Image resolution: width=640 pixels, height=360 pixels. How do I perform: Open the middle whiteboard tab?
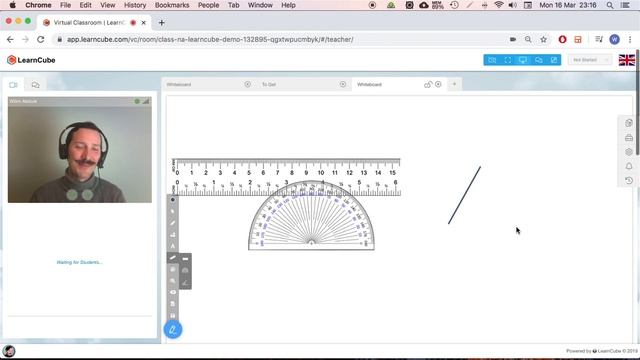pyautogui.click(x=269, y=84)
